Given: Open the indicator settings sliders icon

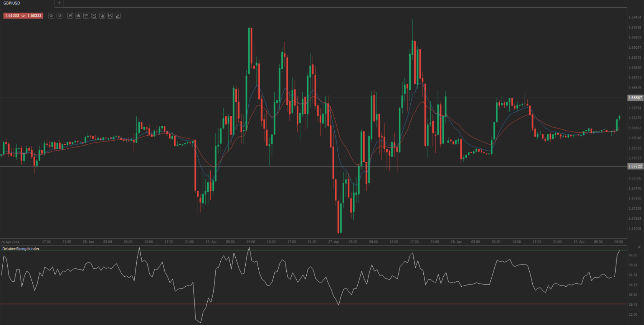Looking at the screenshot, I should tap(86, 16).
